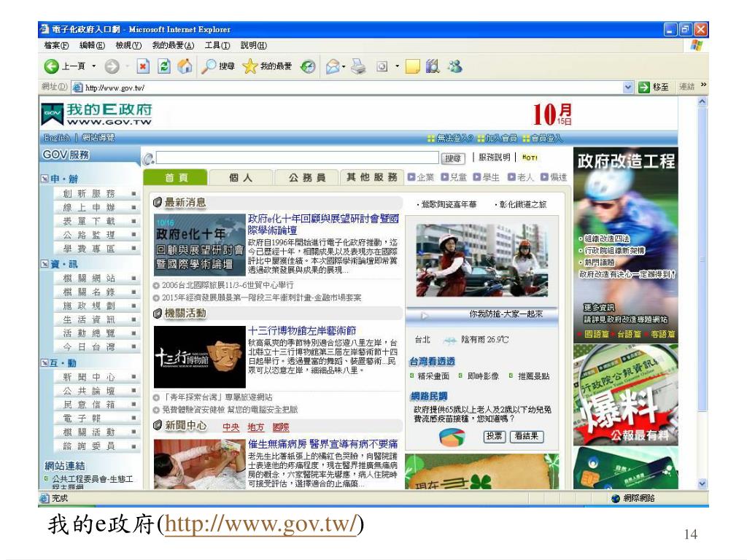747x560 pixels.
Task: Go to the Home page icon
Action: click(x=185, y=66)
